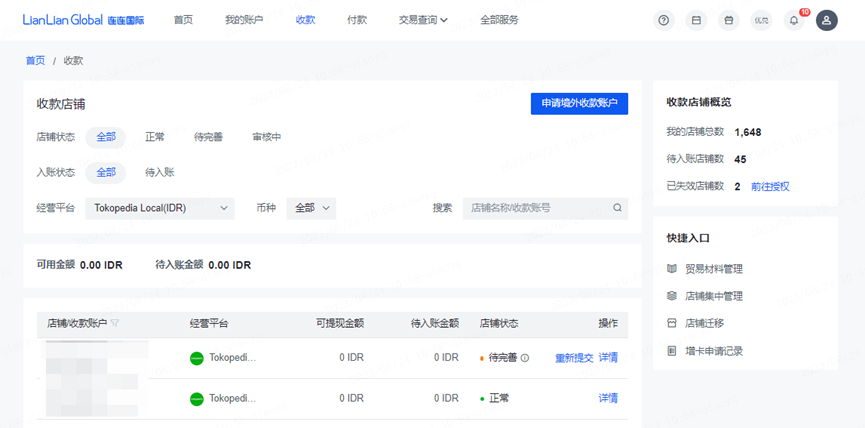This screenshot has width=865, height=428.
Task: Click the calculator icon in top bar
Action: [696, 20]
